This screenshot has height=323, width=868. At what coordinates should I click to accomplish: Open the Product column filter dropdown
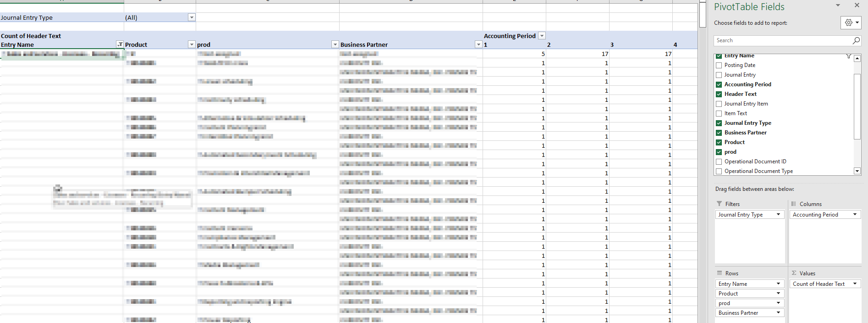(x=192, y=45)
